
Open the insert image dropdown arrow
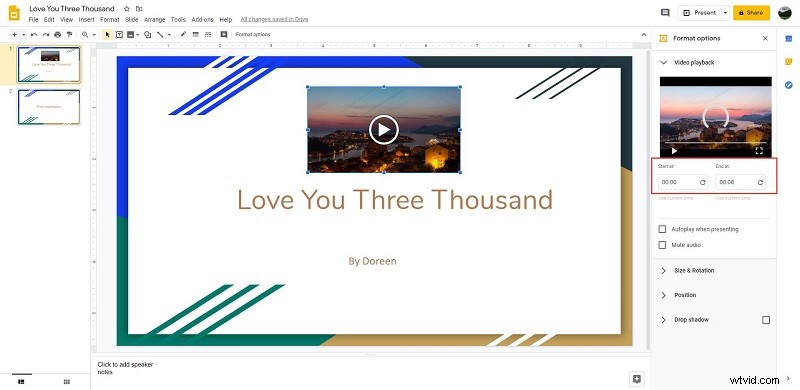[138, 35]
